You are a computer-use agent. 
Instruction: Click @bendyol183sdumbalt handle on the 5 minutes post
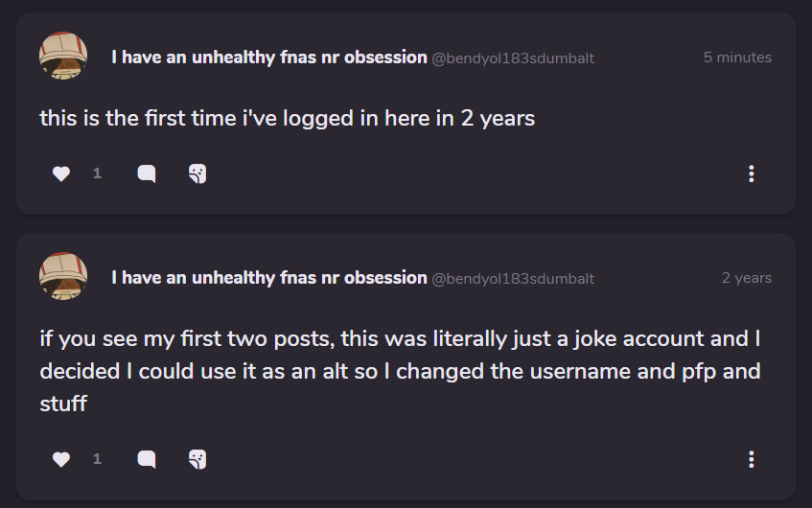click(513, 58)
